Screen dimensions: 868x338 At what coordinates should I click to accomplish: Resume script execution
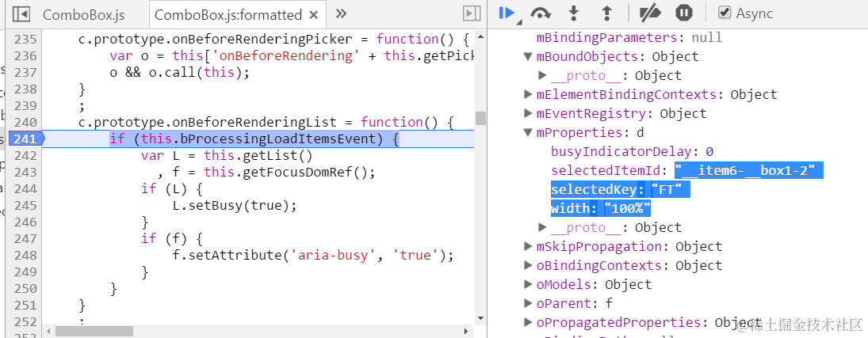(507, 13)
